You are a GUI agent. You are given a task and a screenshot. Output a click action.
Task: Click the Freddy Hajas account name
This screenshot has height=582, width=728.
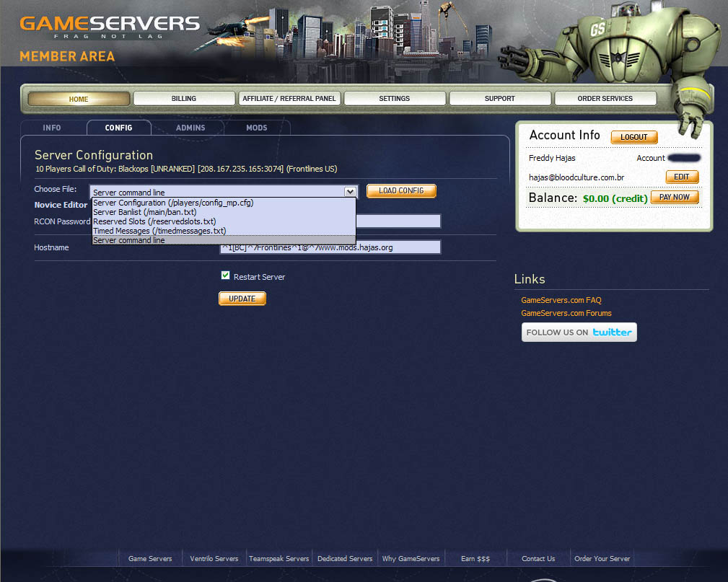[552, 158]
